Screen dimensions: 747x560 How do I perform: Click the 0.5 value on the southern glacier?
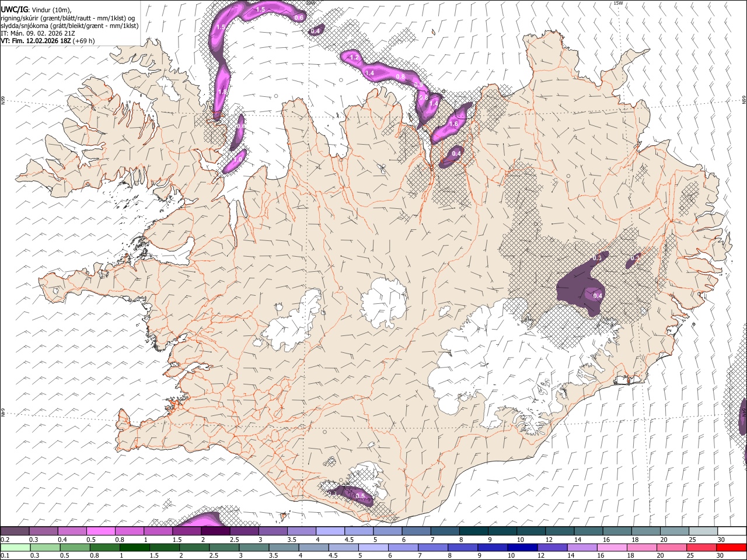tap(360, 496)
